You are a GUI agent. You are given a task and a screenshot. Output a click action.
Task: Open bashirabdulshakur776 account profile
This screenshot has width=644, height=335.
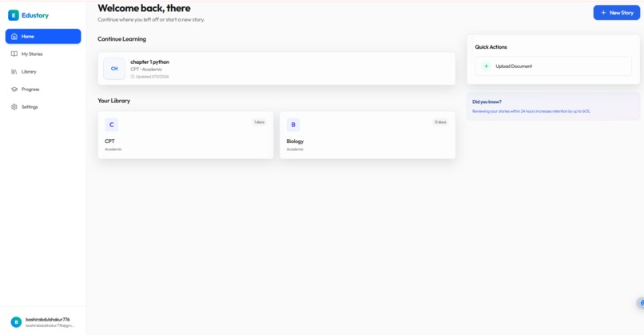(43, 322)
